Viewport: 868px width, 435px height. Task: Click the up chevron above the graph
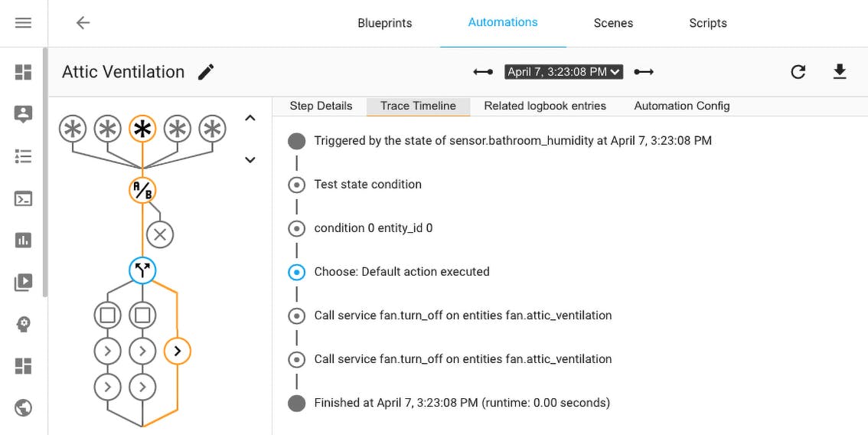click(x=250, y=118)
